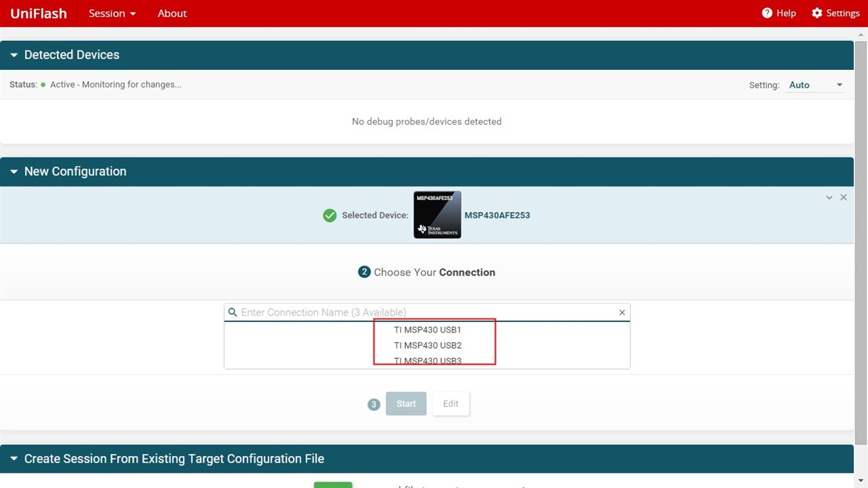
Task: Click the green selected device checkmark icon
Action: point(330,215)
